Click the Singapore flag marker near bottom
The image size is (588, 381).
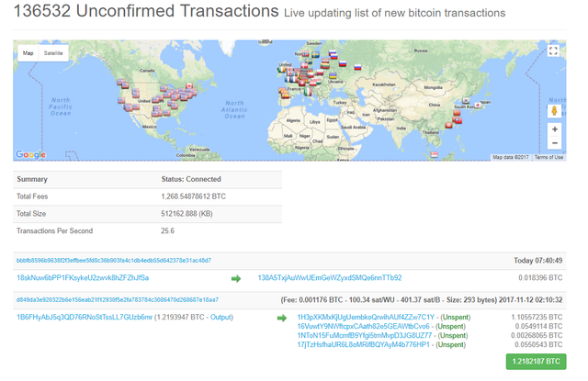(435, 154)
